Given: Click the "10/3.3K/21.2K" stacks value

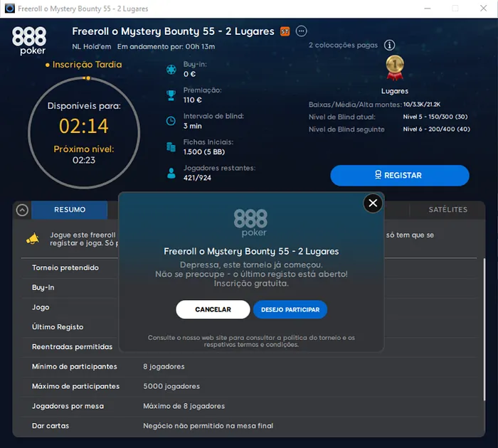Looking at the screenshot, I should 422,105.
